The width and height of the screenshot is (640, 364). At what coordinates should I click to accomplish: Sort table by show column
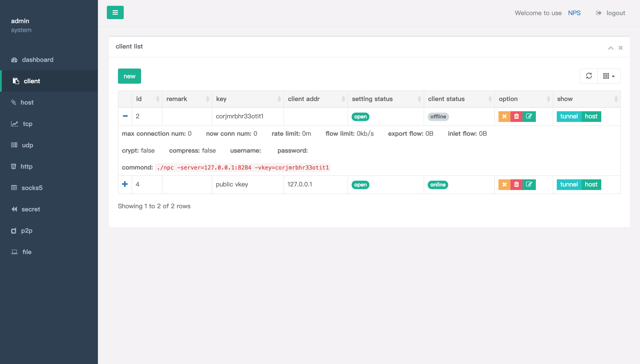tap(587, 99)
